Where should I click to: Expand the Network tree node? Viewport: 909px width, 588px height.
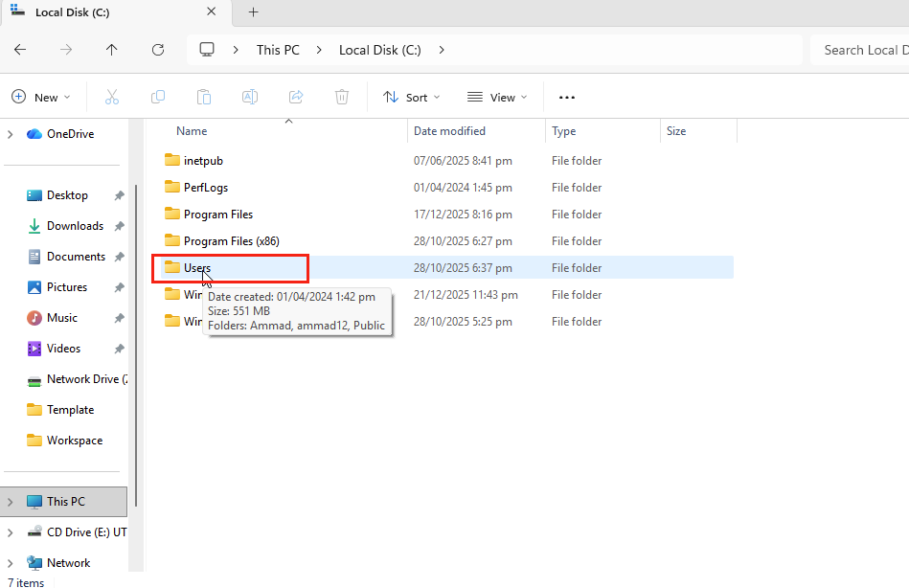coord(11,563)
